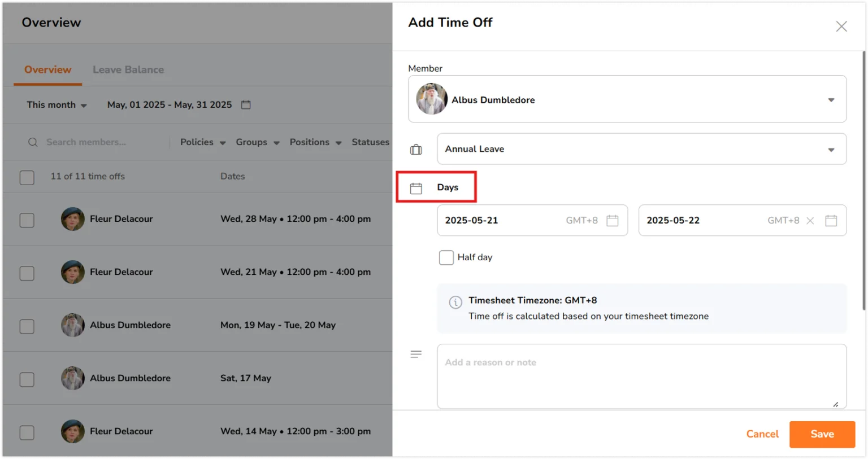
Task: Save the time off entry
Action: [x=822, y=434]
